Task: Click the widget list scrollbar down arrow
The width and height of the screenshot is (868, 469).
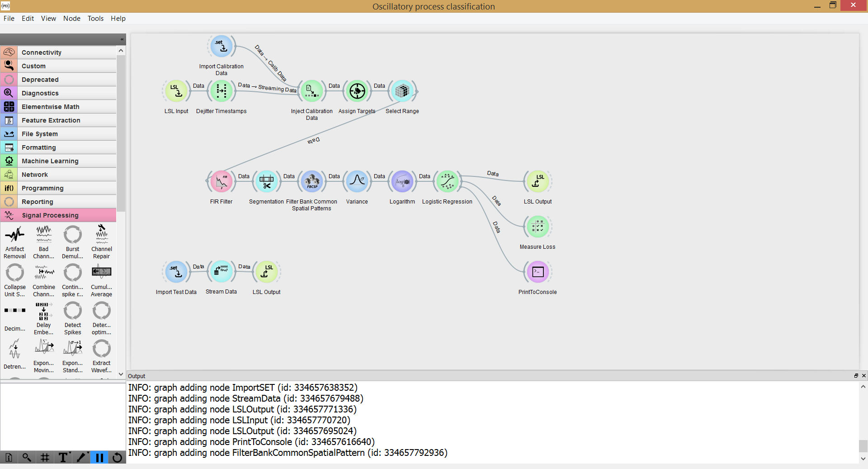Action: click(121, 374)
